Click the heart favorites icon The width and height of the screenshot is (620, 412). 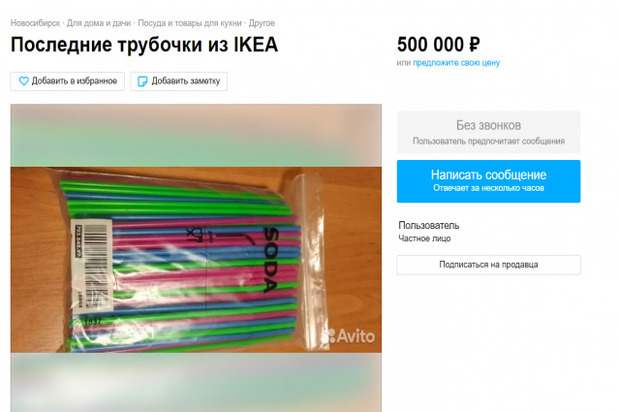[x=24, y=81]
